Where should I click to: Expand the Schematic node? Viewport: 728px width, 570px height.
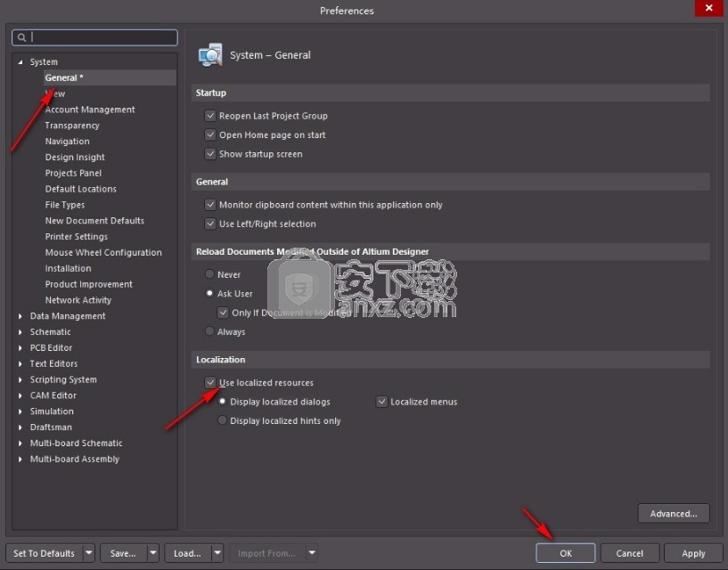point(20,332)
